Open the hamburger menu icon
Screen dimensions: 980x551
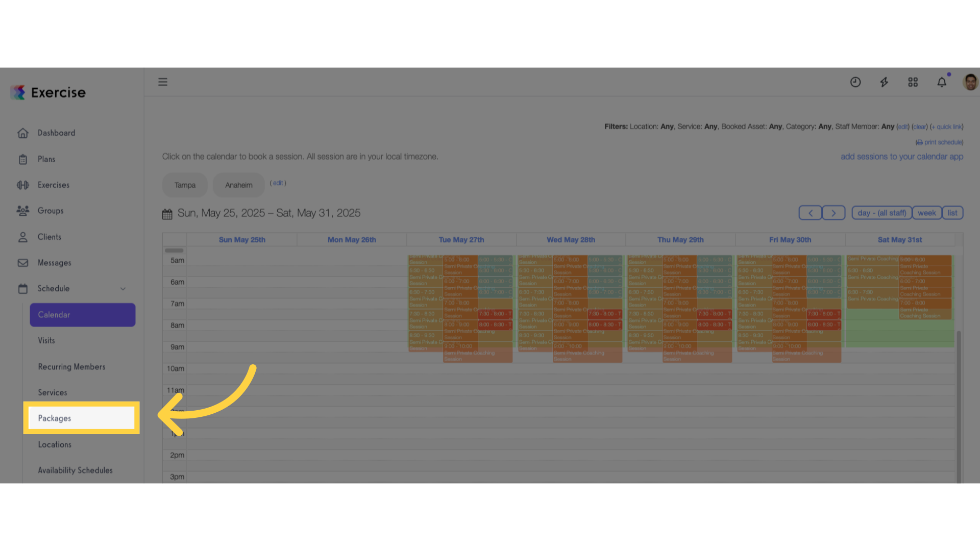(x=163, y=82)
